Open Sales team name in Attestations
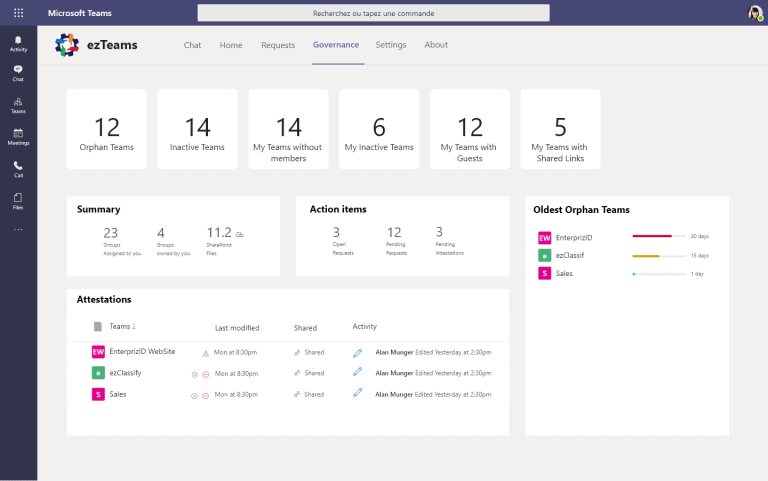The image size is (768, 481). [x=118, y=394]
